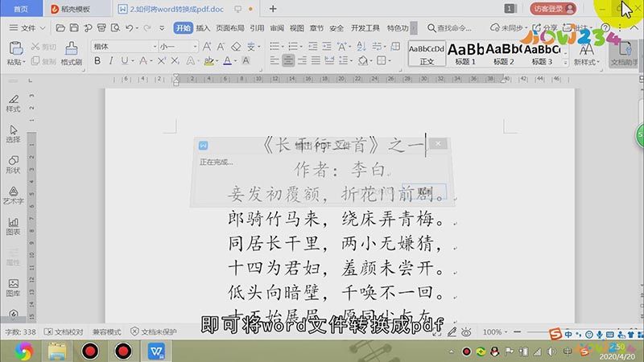Expand the bullet list dropdown arrow
The image size is (644, 362).
(283, 47)
